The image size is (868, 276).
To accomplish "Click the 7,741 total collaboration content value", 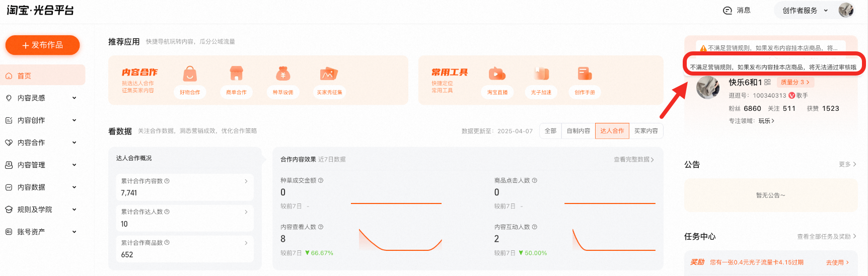I will pos(129,193).
